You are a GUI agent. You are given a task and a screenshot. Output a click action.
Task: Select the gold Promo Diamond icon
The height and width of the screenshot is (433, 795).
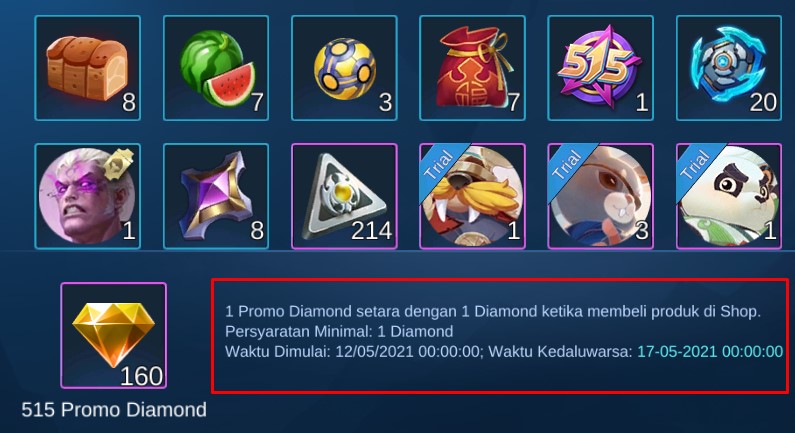click(114, 336)
